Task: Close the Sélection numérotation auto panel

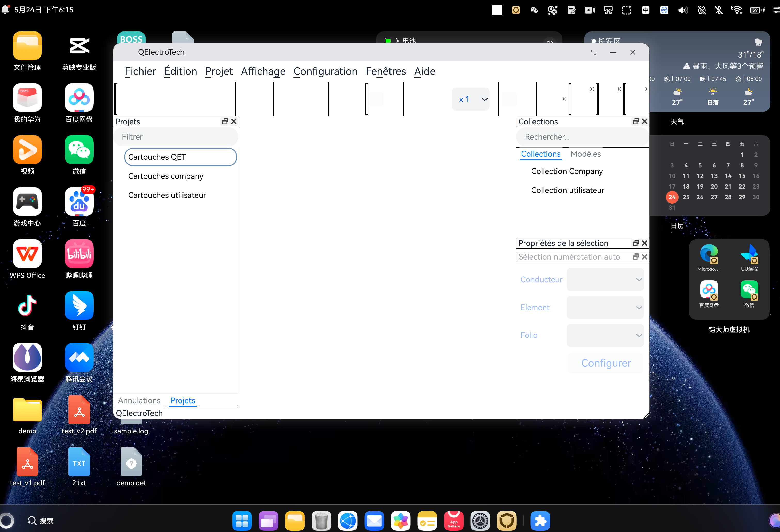Action: 644,257
